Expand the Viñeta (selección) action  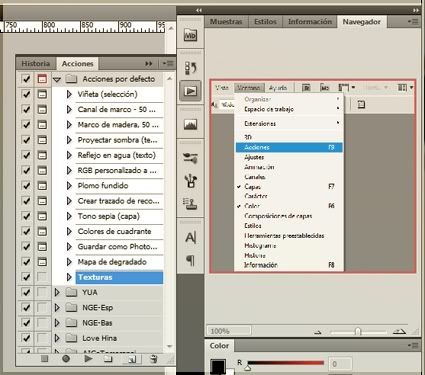pyautogui.click(x=69, y=94)
